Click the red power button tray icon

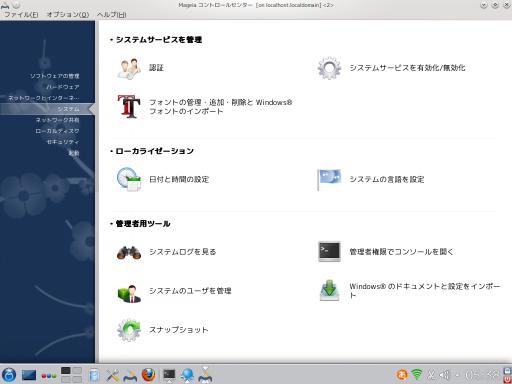click(507, 380)
